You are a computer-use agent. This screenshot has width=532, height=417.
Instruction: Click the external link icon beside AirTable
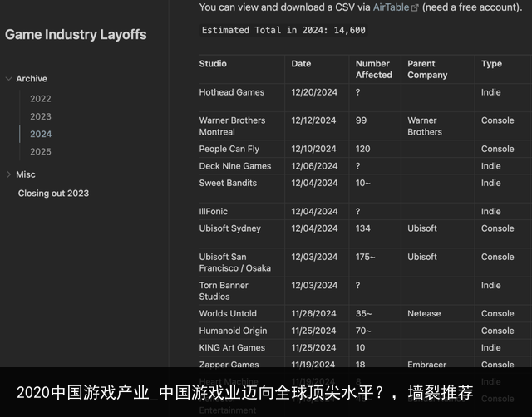[x=415, y=7]
